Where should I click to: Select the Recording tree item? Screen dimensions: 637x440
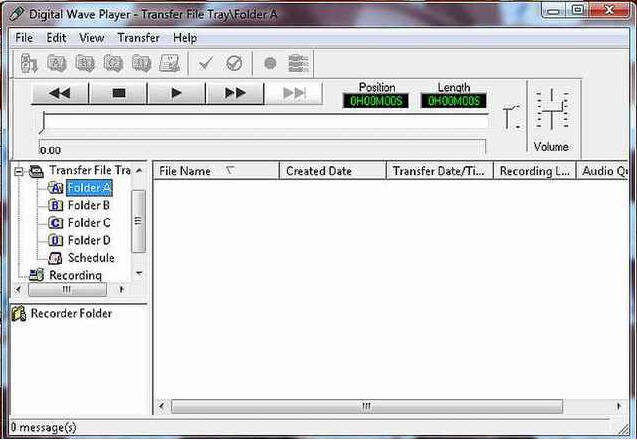[76, 275]
